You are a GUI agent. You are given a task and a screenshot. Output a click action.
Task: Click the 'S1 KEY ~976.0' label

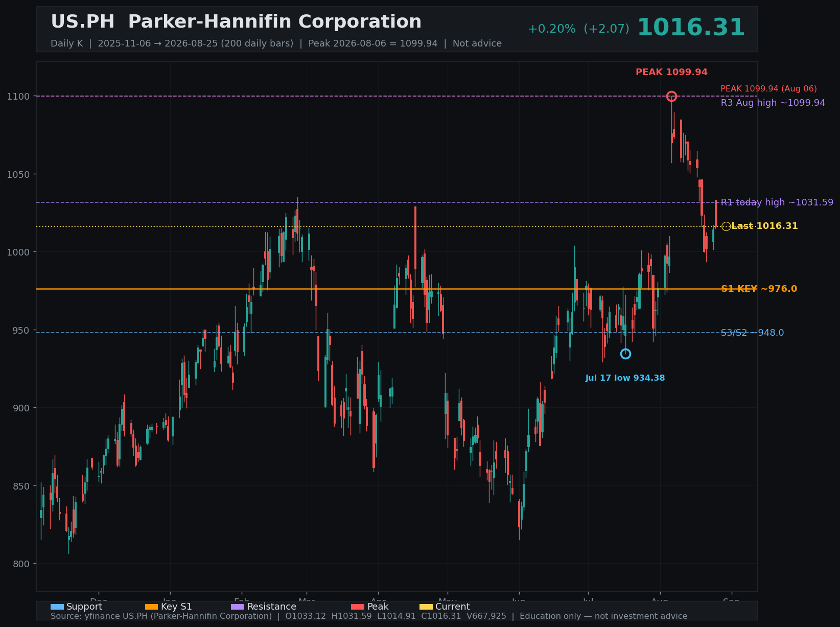coord(759,289)
